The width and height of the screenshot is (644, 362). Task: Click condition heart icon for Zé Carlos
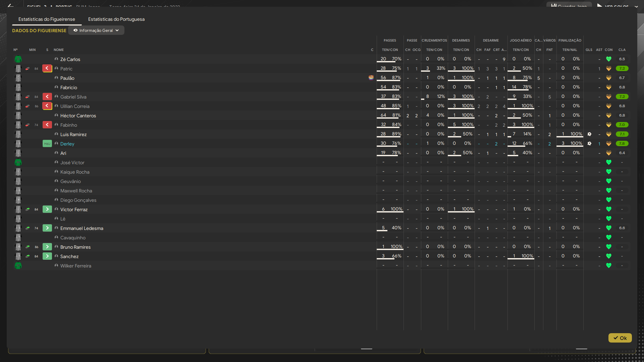click(x=609, y=59)
